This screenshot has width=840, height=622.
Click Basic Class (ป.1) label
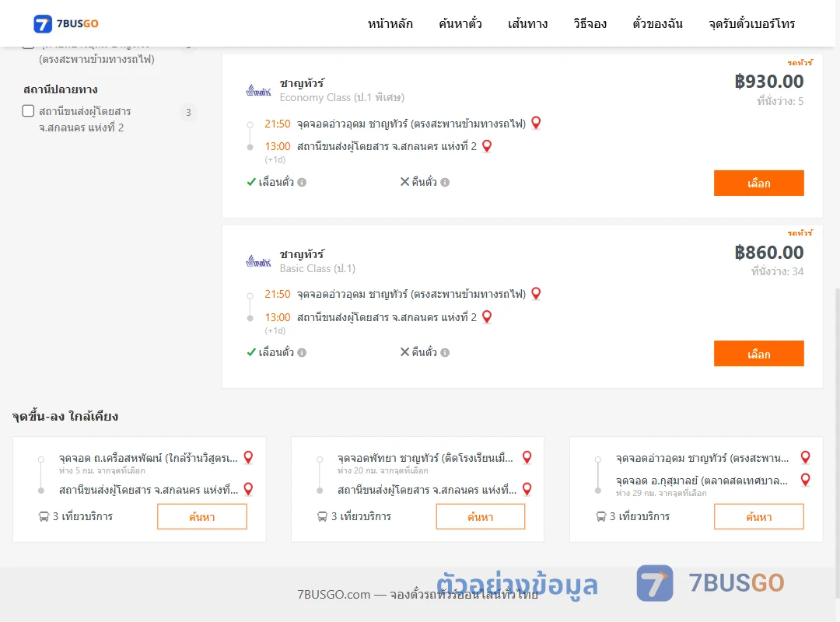(317, 268)
